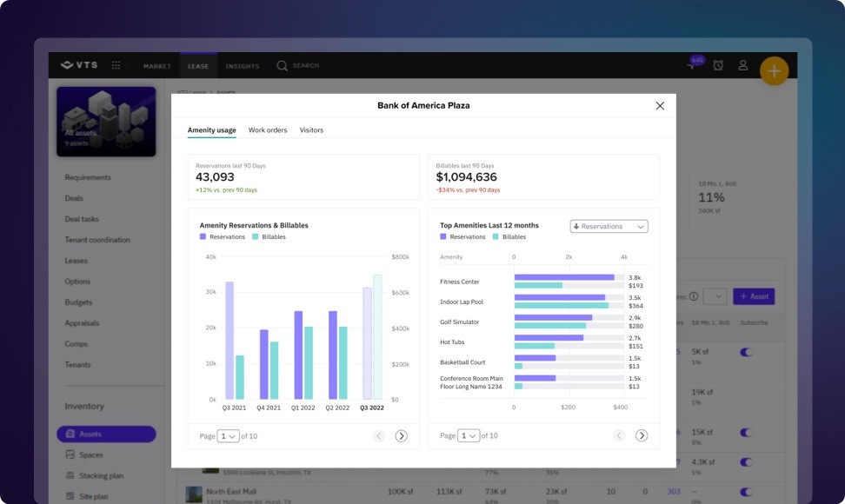Open the LEASE nav item

tap(198, 66)
